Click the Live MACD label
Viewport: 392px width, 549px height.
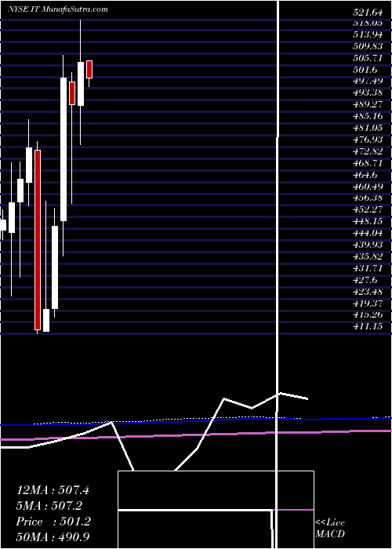[330, 529]
